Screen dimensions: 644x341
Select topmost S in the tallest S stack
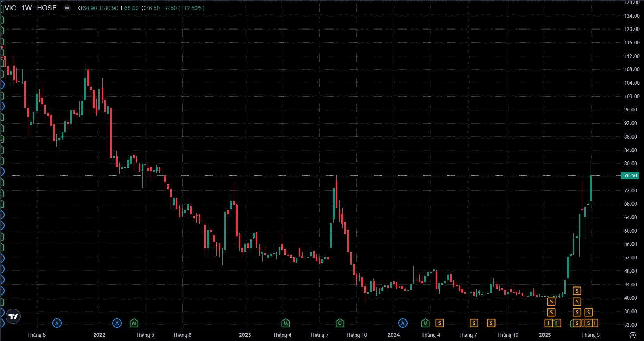click(577, 291)
